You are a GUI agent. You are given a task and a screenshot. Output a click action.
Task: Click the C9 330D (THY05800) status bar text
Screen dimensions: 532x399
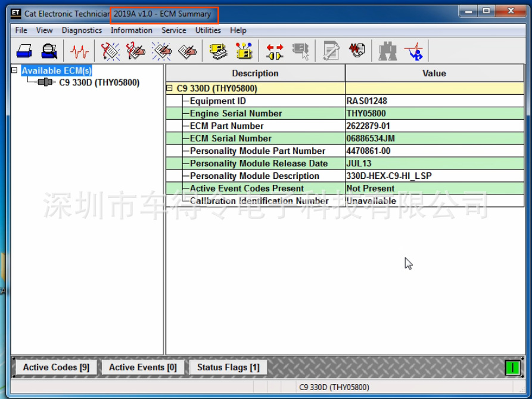334,387
